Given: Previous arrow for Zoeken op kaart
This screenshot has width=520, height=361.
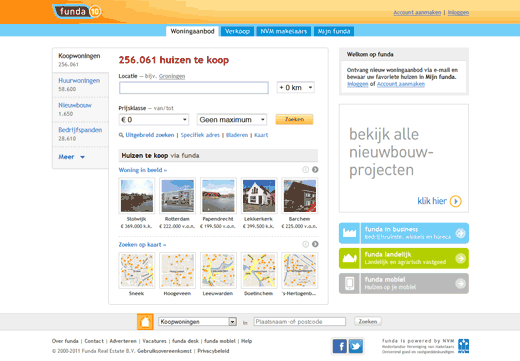Looking at the screenshot, I should pos(305,244).
